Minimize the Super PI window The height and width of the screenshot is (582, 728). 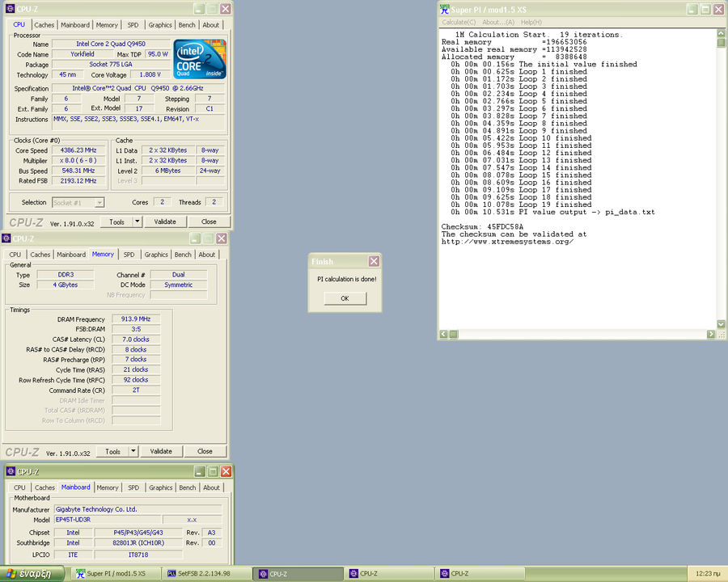pyautogui.click(x=692, y=9)
